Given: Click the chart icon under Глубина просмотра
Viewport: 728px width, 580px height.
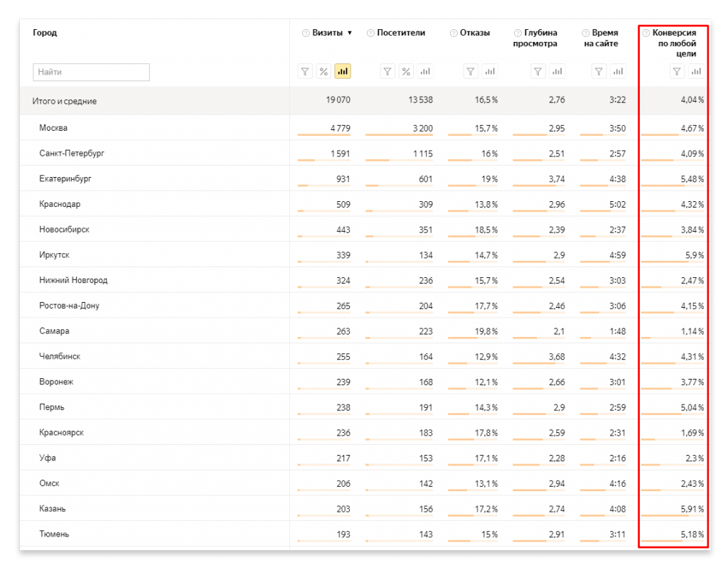Looking at the screenshot, I should click(x=557, y=72).
